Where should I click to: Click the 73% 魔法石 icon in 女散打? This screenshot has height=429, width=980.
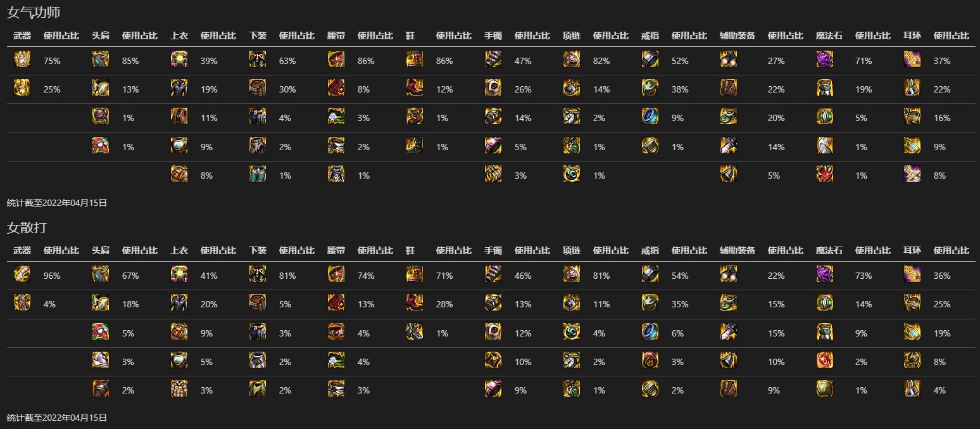coord(825,275)
